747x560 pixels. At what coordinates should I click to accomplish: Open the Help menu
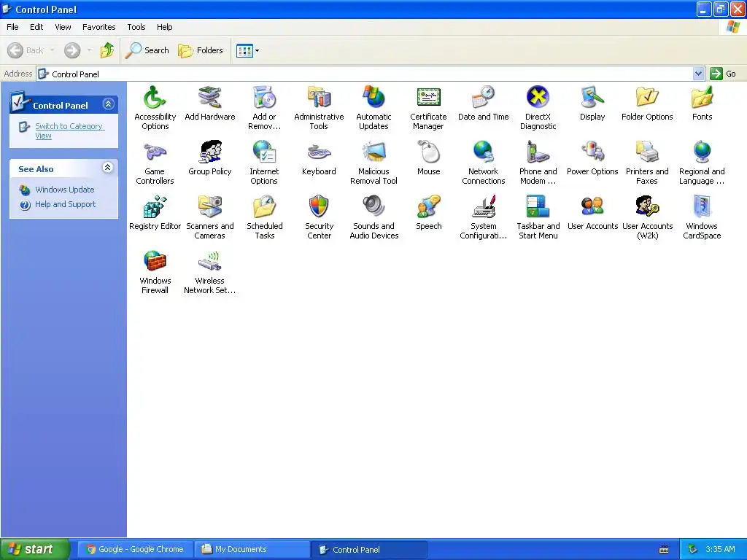tap(164, 27)
